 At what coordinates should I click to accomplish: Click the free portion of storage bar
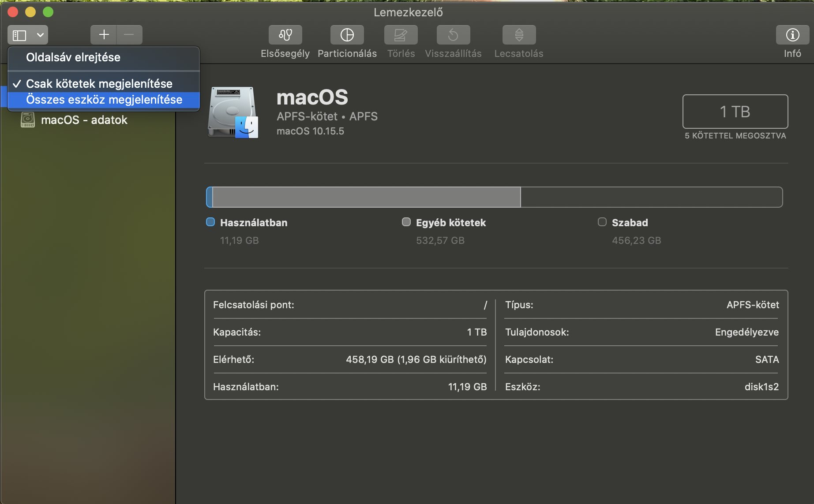coord(651,197)
